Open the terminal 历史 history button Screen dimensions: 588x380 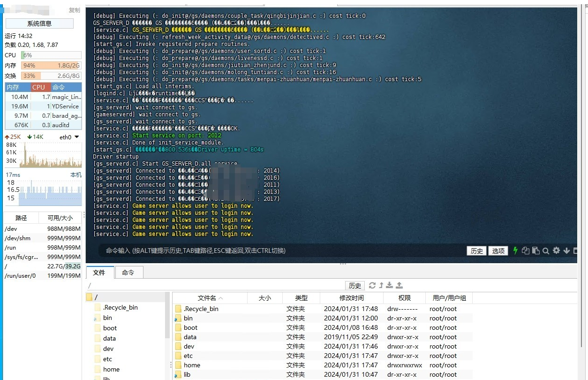click(x=477, y=251)
